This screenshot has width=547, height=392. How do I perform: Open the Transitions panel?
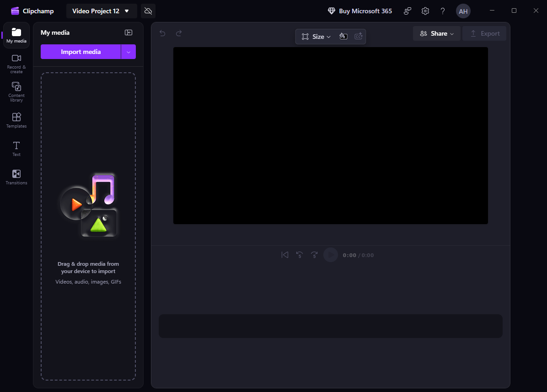coord(16,177)
